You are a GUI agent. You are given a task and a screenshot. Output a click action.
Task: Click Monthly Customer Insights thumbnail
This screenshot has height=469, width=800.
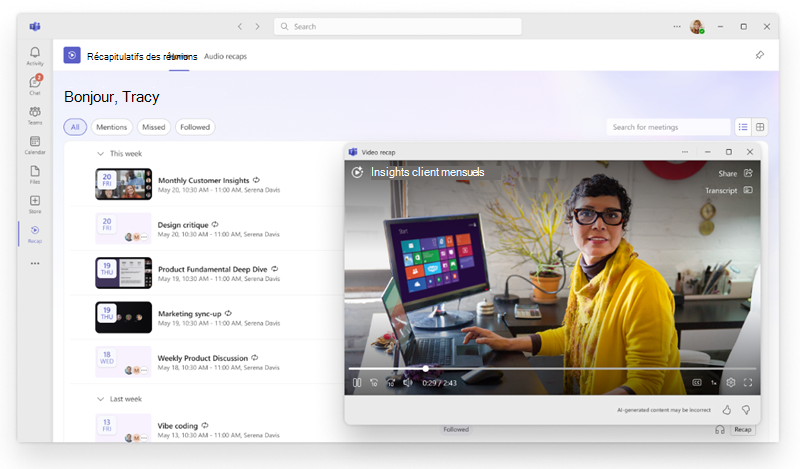(123, 184)
